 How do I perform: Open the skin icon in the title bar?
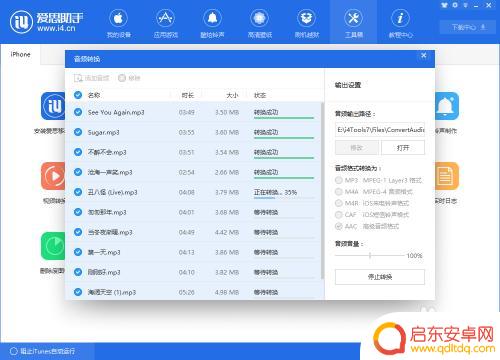444,5
